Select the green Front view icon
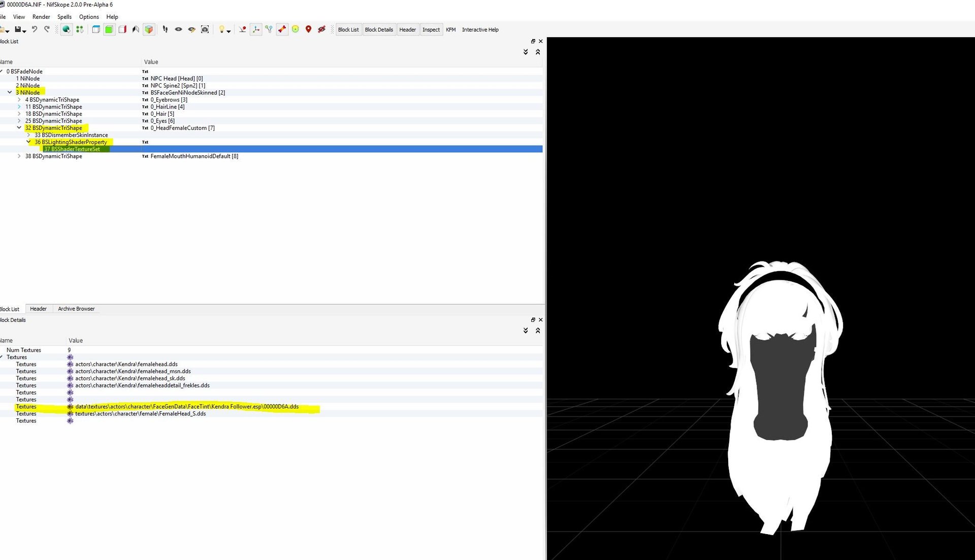 [109, 29]
